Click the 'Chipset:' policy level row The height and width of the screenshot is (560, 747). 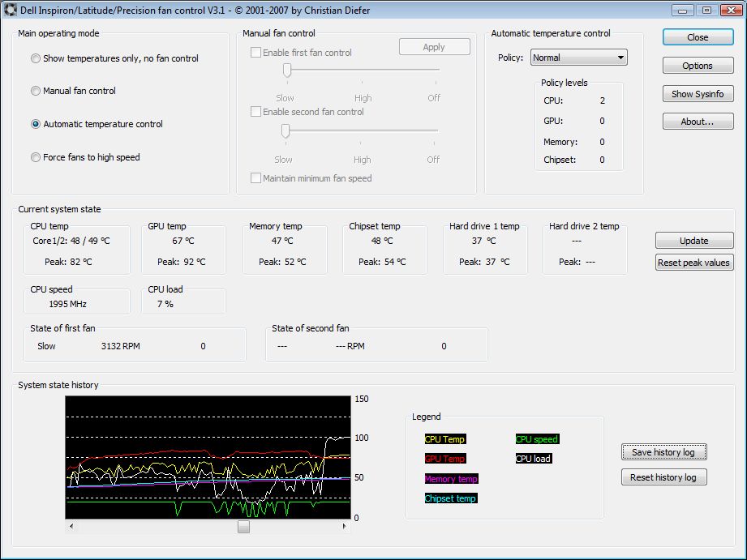click(574, 160)
